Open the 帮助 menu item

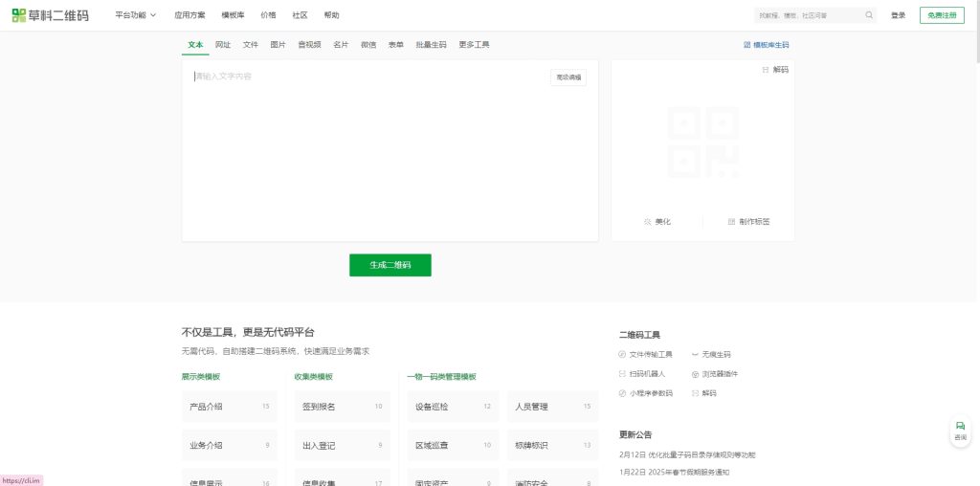tap(331, 15)
